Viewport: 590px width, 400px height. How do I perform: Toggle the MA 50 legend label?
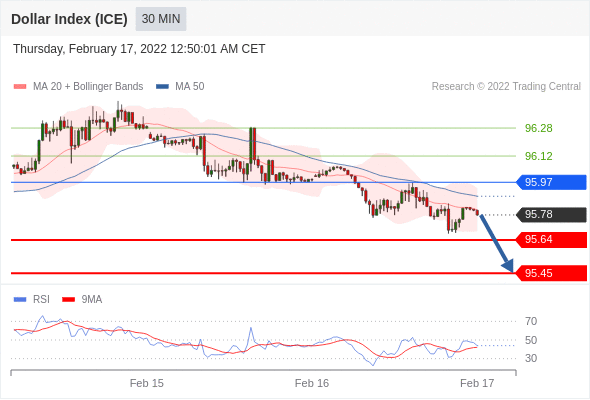(190, 87)
